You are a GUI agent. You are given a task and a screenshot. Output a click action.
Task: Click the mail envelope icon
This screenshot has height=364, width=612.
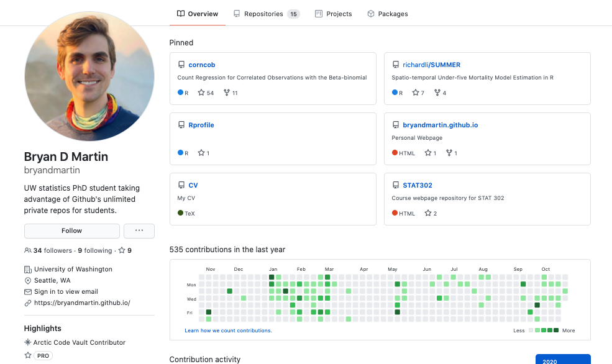point(28,292)
